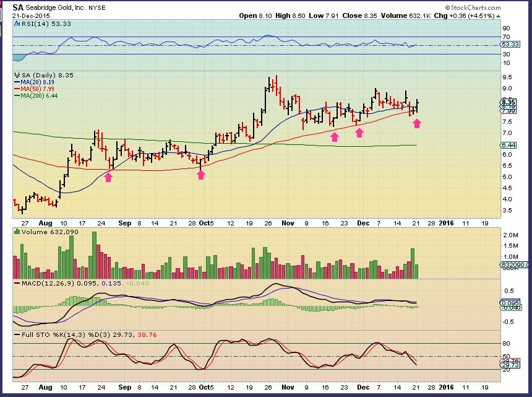
Task: Click the Oct label under the stochastic panel
Action: click(x=205, y=388)
